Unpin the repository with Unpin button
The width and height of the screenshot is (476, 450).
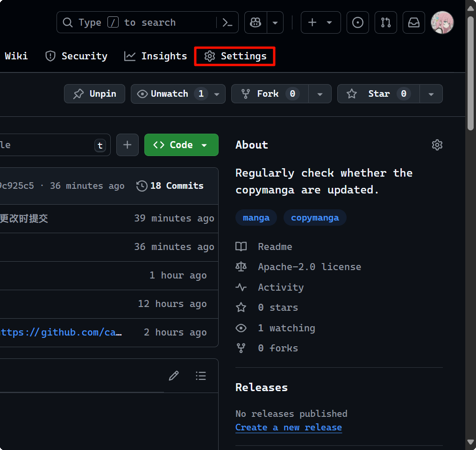pos(94,94)
